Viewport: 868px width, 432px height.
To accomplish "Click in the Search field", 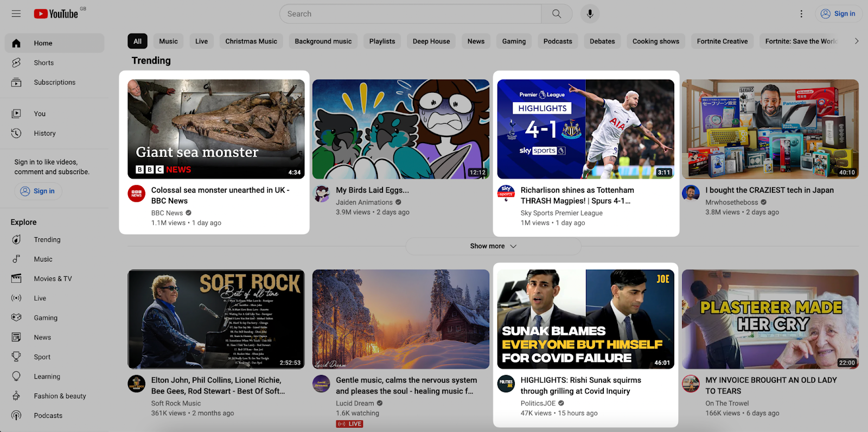I will (410, 14).
